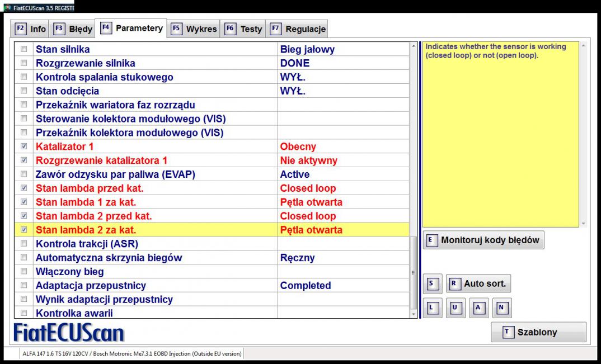Check the Rozgrzewanie silnika checkbox
The width and height of the screenshot is (601, 364).
24,63
